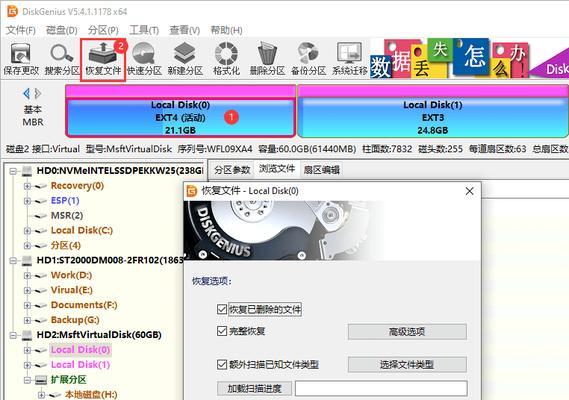Go to the next disk with right arrow
The image size is (569, 400).
tap(38, 94)
